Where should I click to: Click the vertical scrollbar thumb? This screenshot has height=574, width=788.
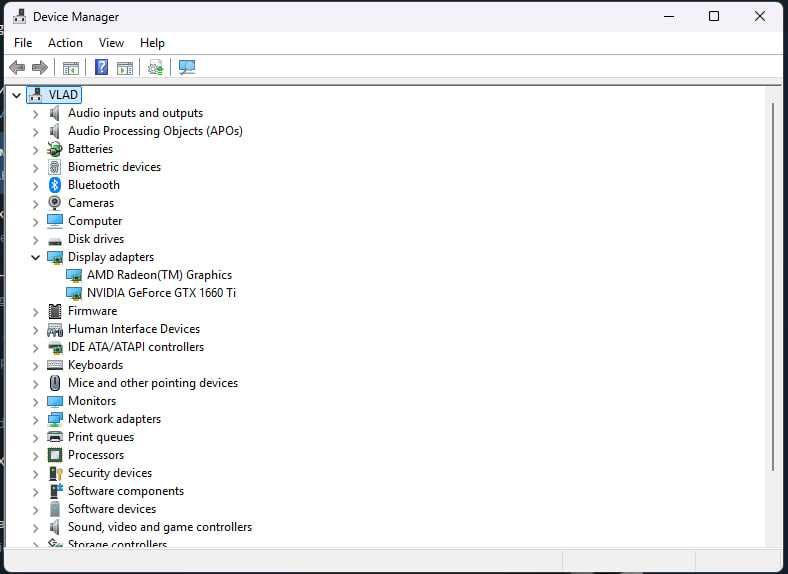coord(773,287)
